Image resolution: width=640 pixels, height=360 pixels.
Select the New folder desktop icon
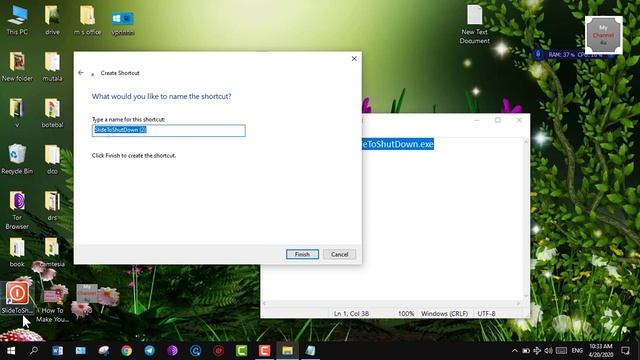point(17,67)
